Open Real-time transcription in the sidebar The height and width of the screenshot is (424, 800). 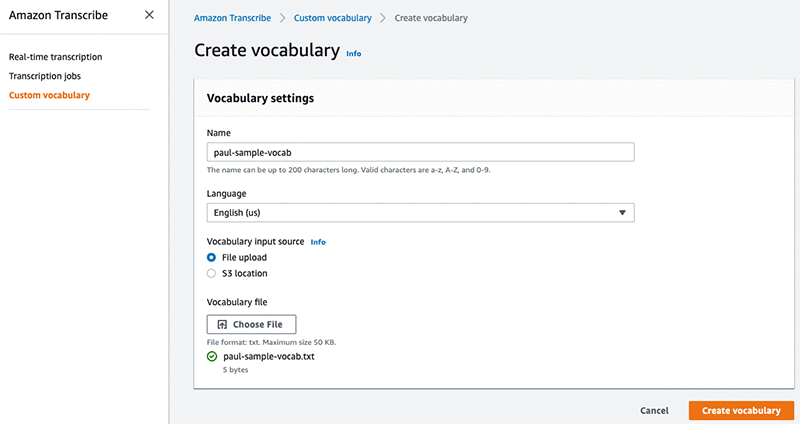pyautogui.click(x=55, y=57)
